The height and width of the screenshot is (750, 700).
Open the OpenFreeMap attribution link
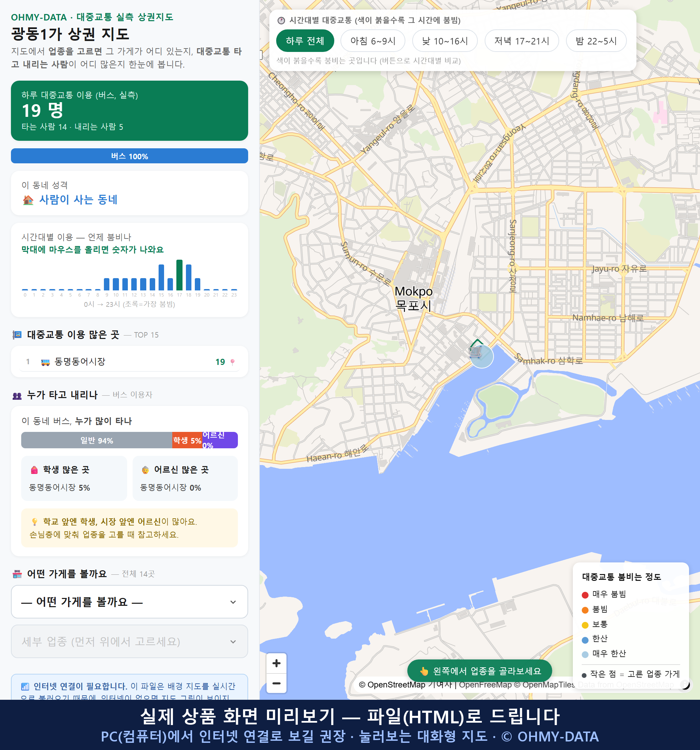click(x=485, y=685)
